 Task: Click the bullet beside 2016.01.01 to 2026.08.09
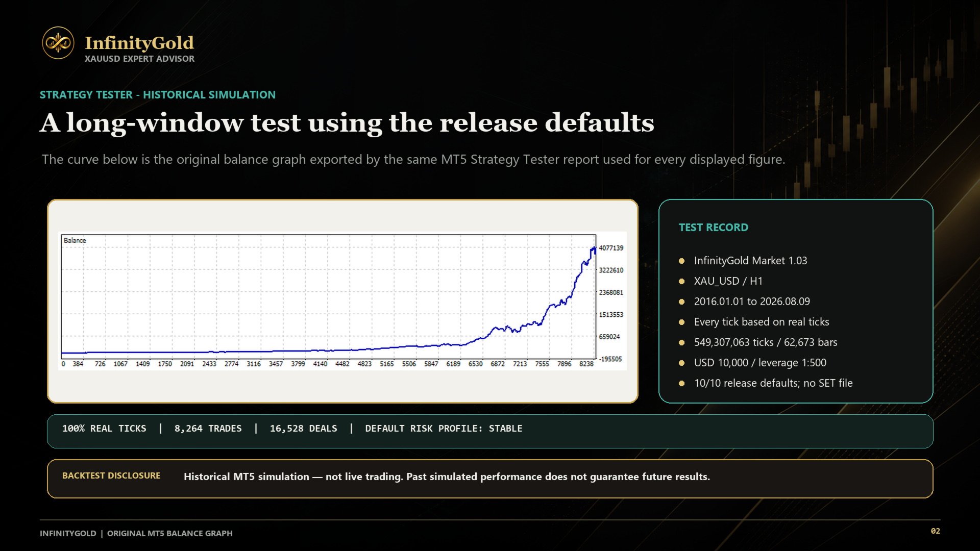[681, 302]
